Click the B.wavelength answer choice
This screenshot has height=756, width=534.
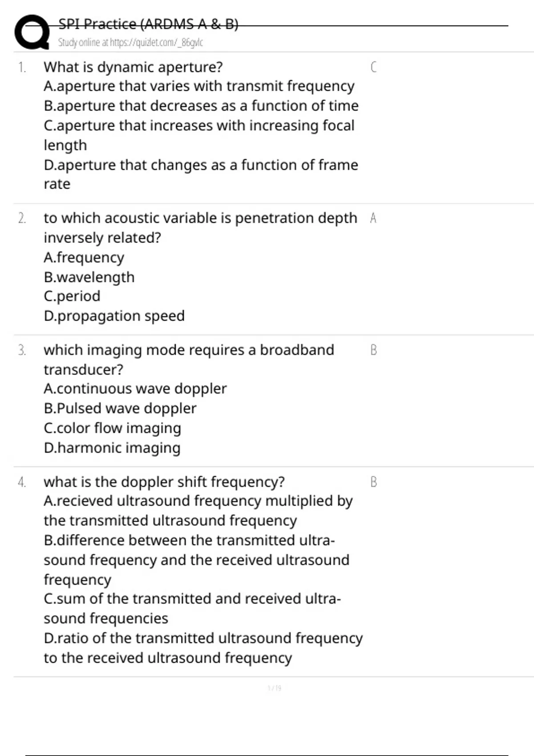[89, 277]
